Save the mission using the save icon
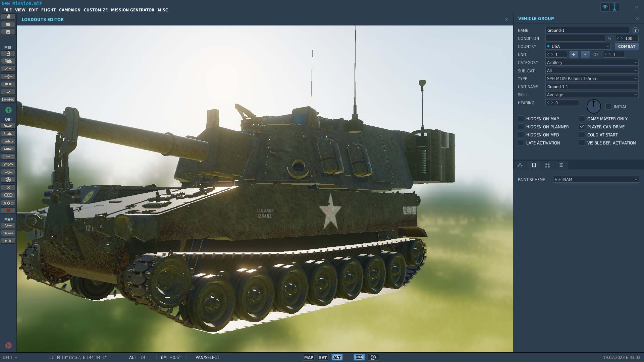 (x=8, y=32)
